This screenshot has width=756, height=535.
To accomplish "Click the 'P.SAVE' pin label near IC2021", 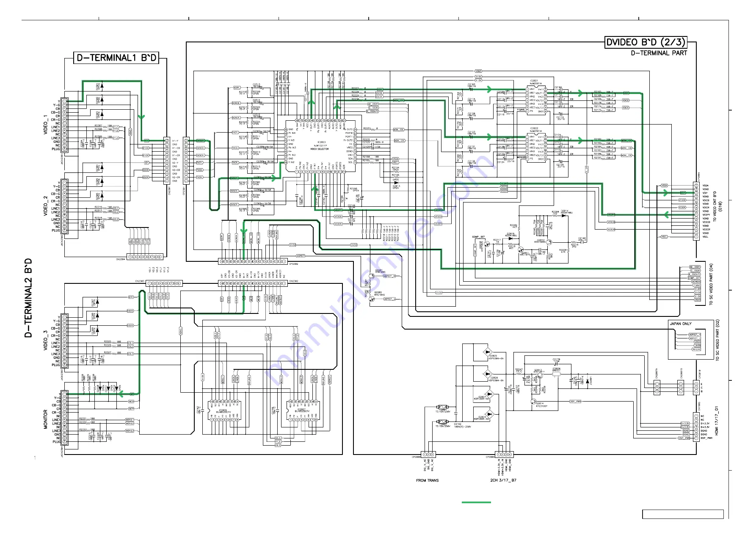I will coord(521,110).
